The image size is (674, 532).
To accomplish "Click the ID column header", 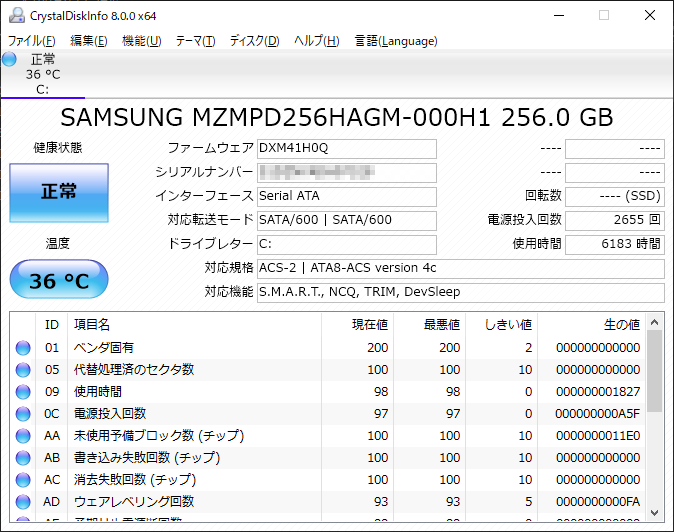I will coord(52,324).
